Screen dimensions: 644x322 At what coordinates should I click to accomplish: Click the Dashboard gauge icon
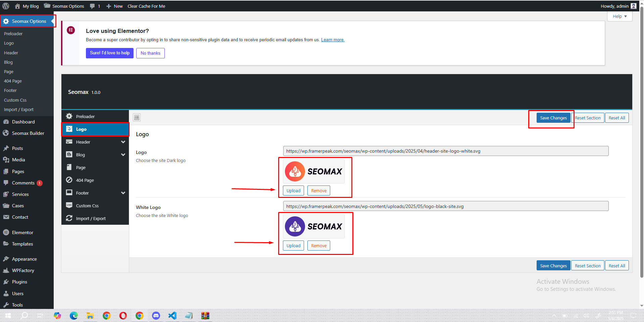(6, 122)
